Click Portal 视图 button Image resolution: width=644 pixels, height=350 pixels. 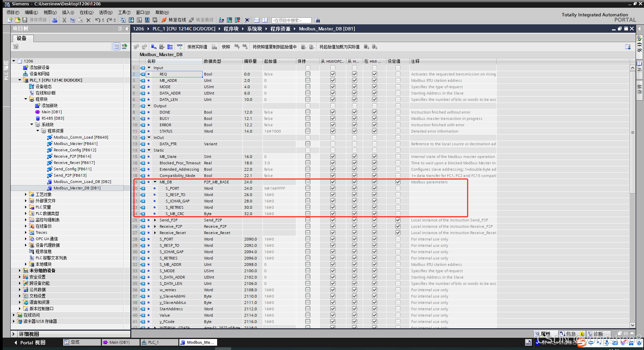click(x=29, y=343)
